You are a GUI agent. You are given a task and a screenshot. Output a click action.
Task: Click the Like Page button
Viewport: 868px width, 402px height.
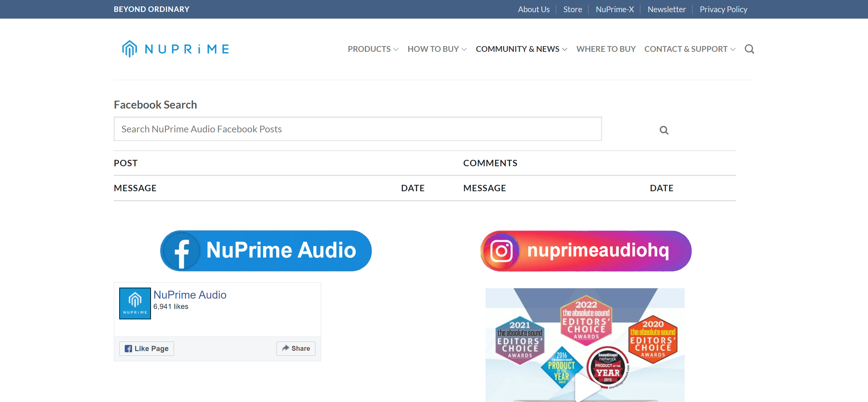[x=147, y=348]
